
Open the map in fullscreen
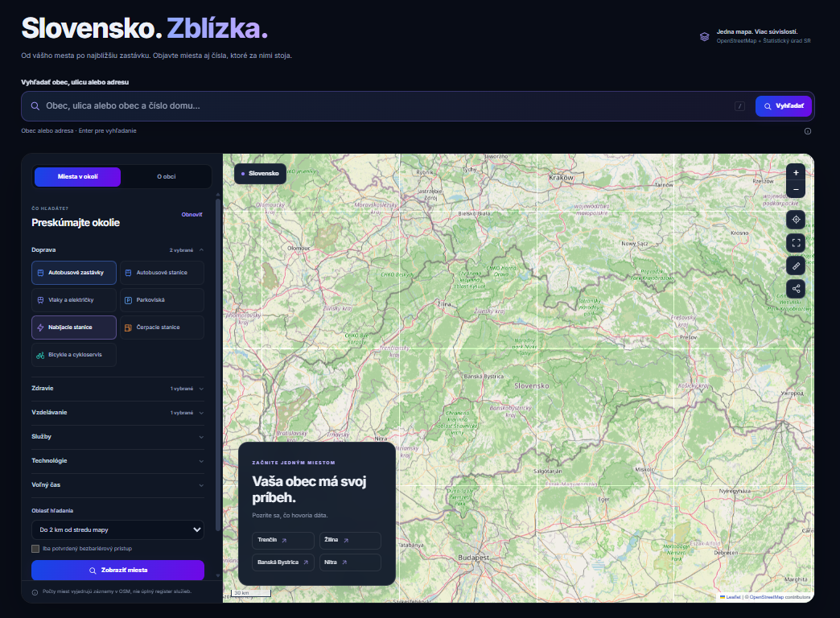(x=796, y=243)
